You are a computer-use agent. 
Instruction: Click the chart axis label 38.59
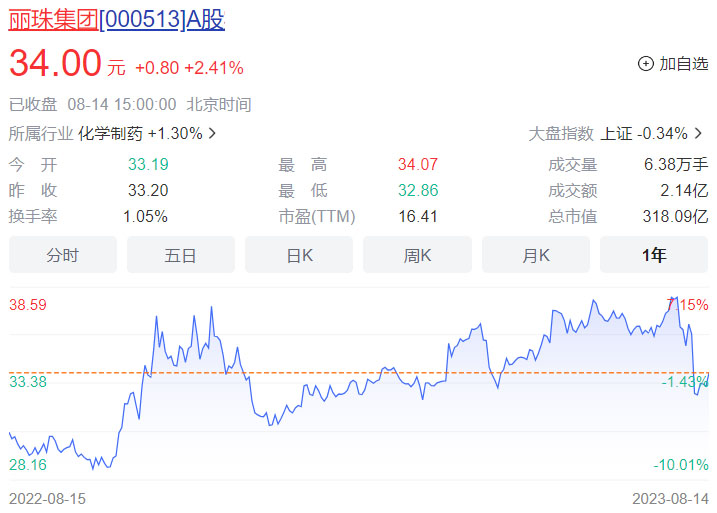click(x=28, y=305)
